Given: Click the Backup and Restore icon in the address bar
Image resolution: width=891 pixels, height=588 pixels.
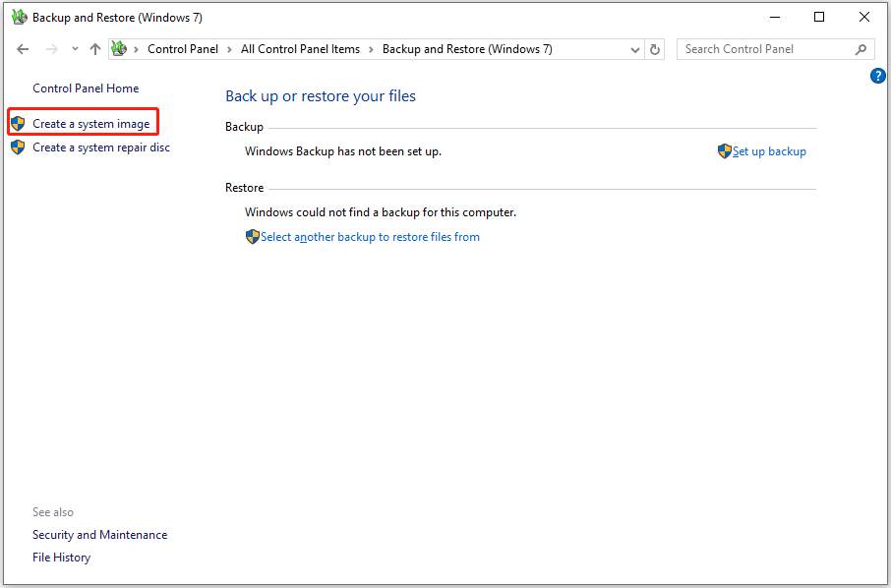Looking at the screenshot, I should pos(119,48).
